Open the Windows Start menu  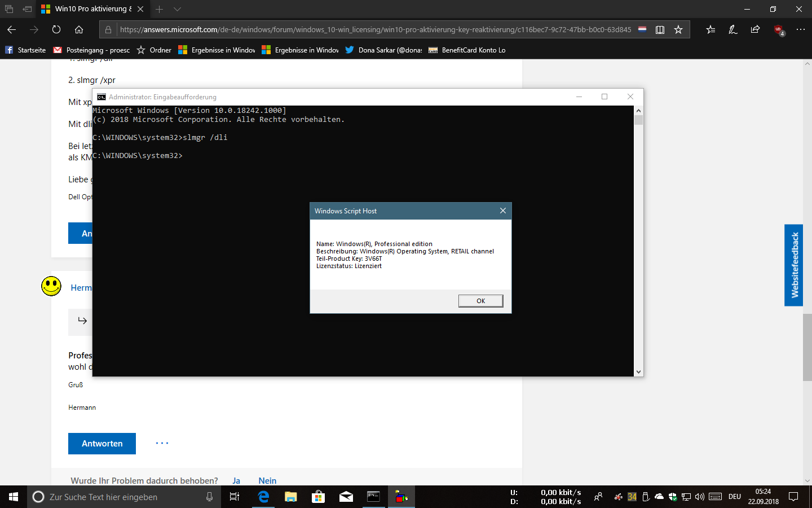click(14, 497)
